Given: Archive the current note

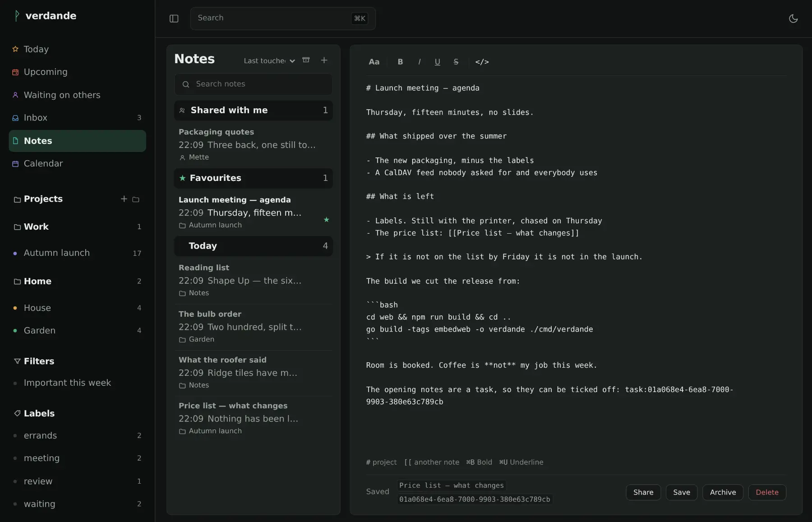Looking at the screenshot, I should (x=723, y=492).
